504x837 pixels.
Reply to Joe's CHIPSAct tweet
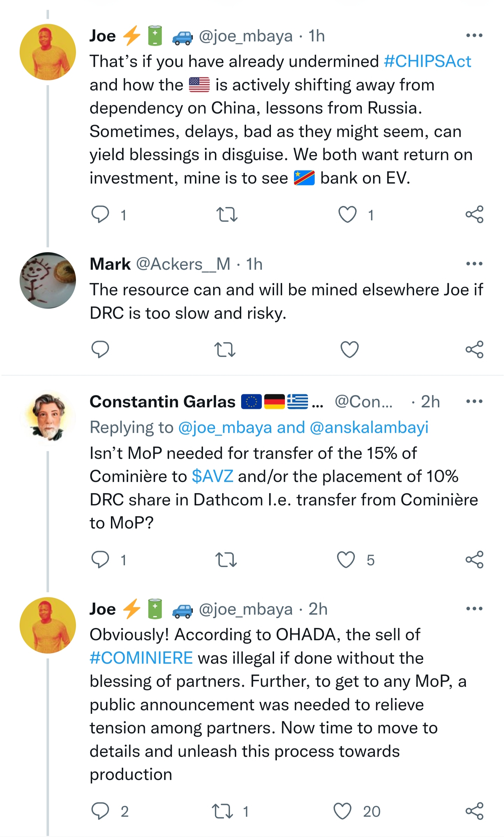(x=100, y=214)
